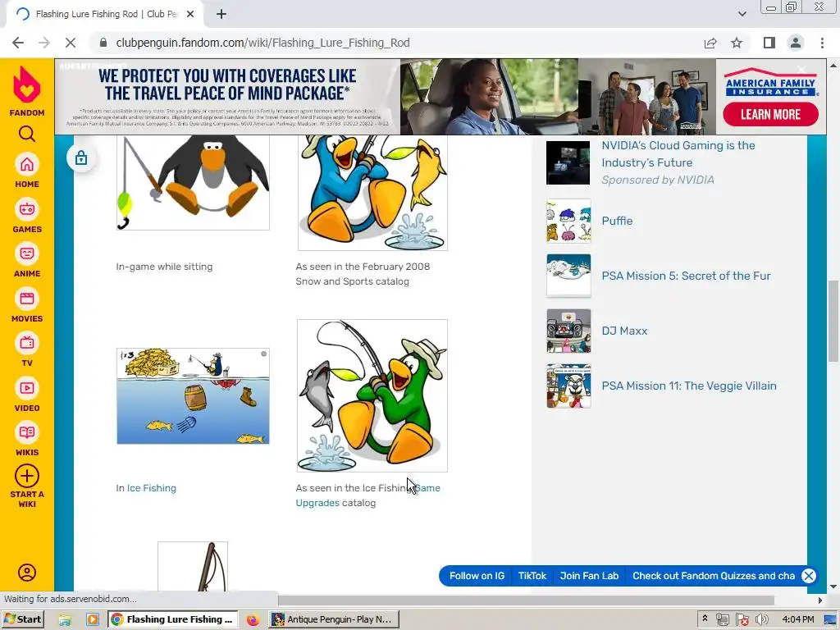Open the Ice Fishing game screenshot thumbnail
Image resolution: width=840 pixels, height=630 pixels.
(x=193, y=396)
